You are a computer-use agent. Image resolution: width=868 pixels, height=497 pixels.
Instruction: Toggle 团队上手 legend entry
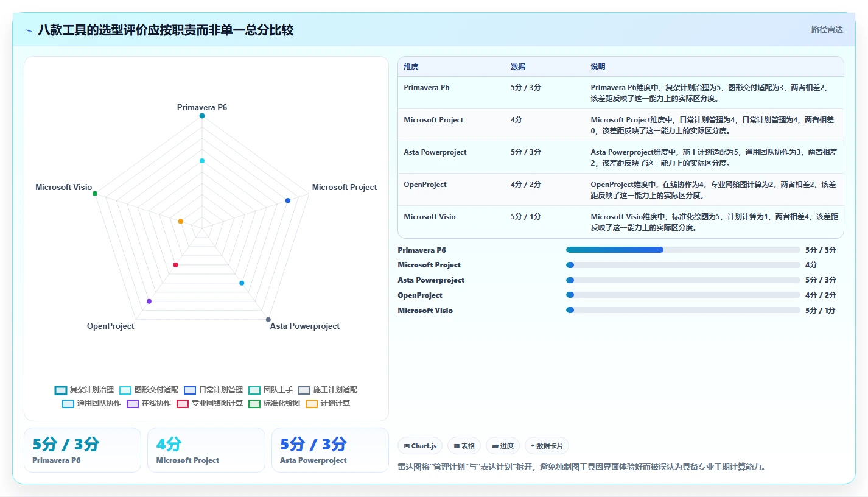click(x=270, y=390)
